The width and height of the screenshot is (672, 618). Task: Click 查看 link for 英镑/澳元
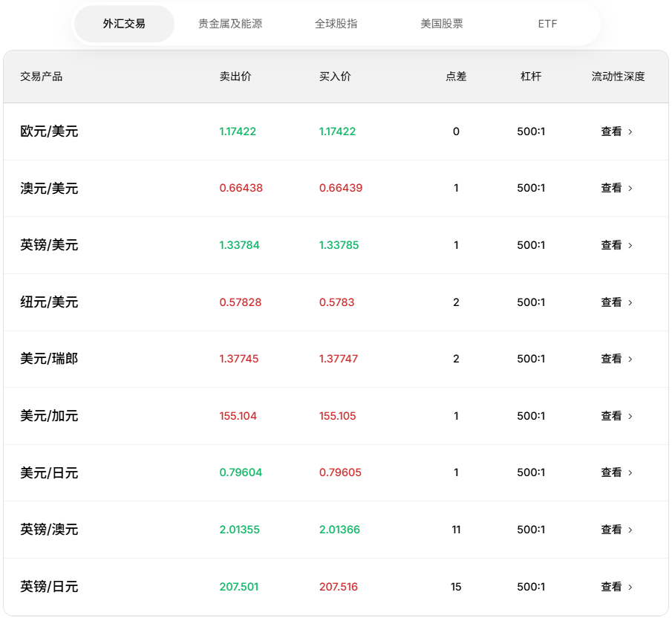(611, 530)
